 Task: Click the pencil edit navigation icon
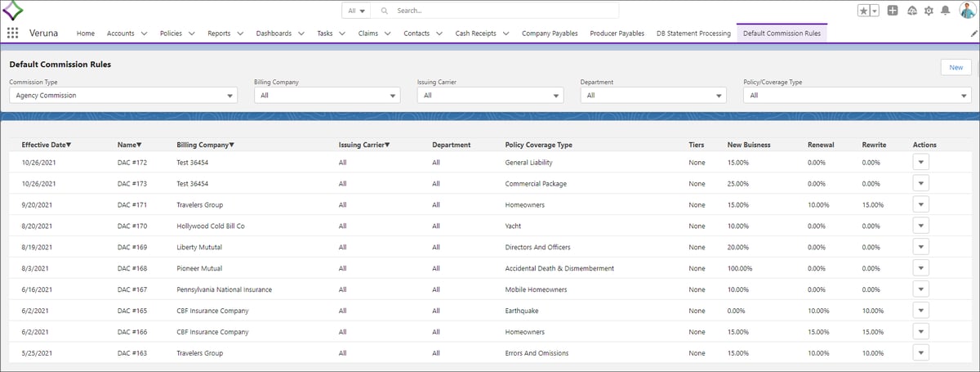pos(973,34)
